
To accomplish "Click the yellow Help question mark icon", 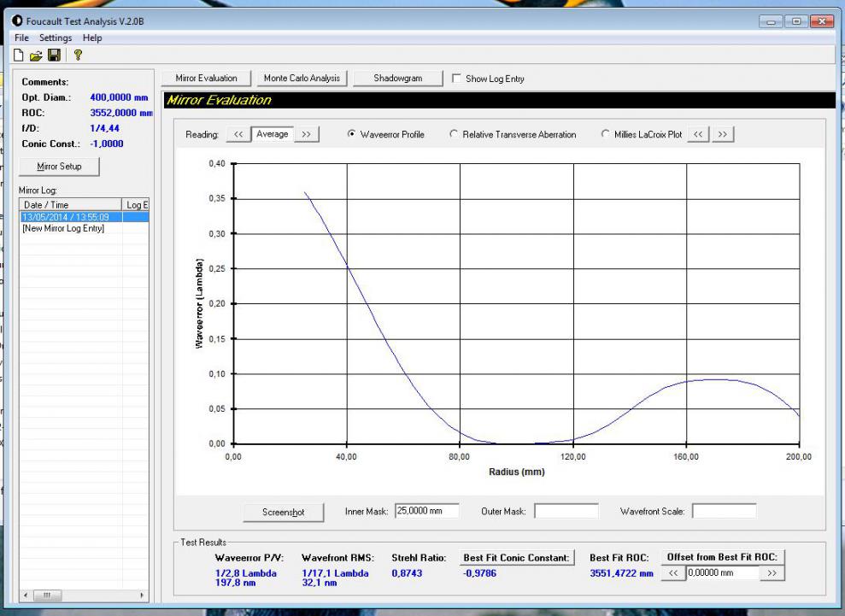I will click(78, 55).
